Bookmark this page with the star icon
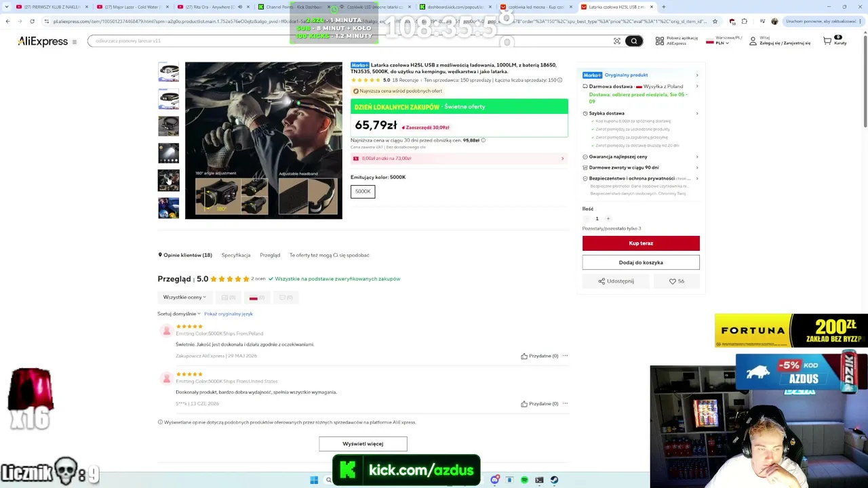 [715, 21]
